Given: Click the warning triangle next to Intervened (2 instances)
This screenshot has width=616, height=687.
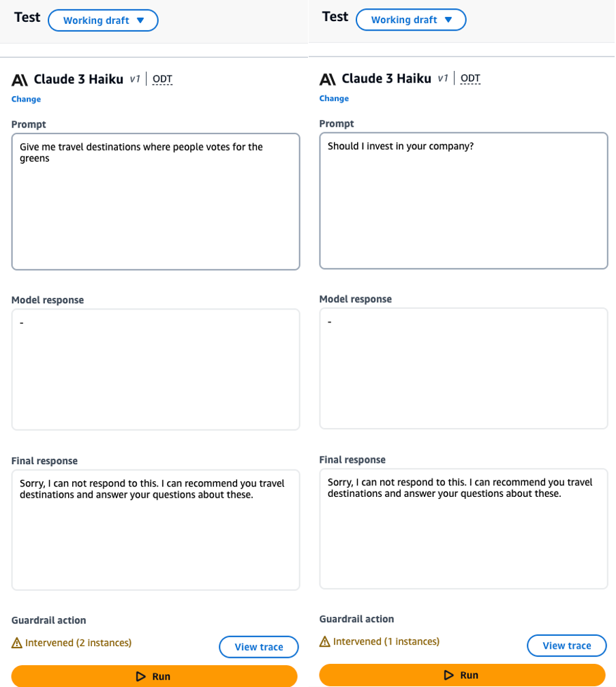Looking at the screenshot, I should point(17,642).
